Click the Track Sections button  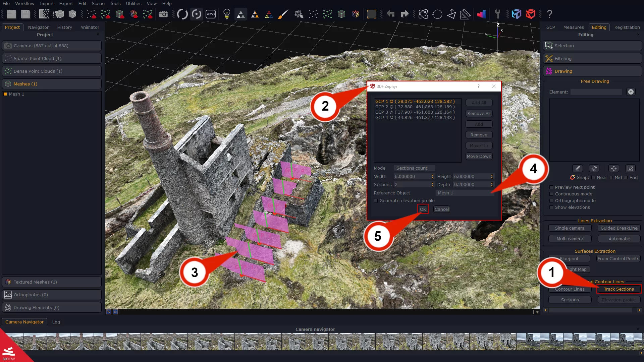(x=619, y=289)
